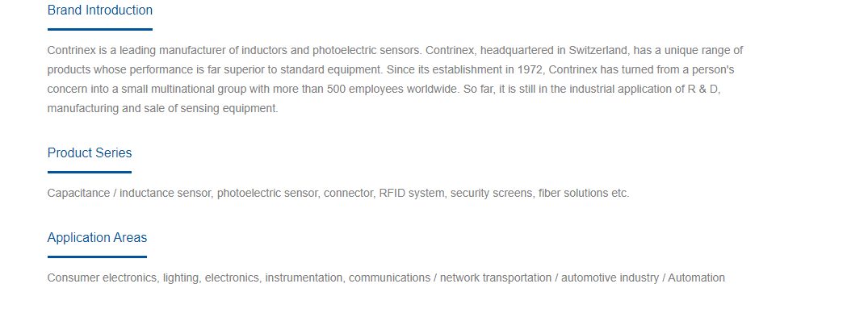Click 'manufacturing and sale of sensing equipment' line
This screenshot has height=313, width=868.
coord(162,108)
